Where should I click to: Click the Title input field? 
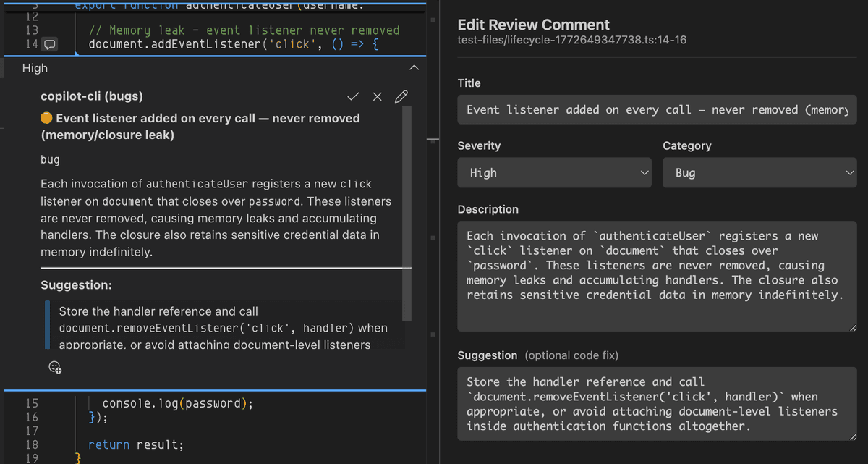(x=657, y=109)
